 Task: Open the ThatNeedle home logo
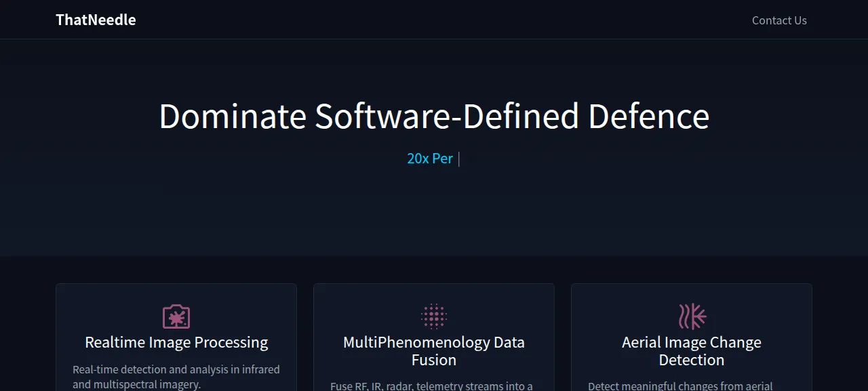[96, 20]
